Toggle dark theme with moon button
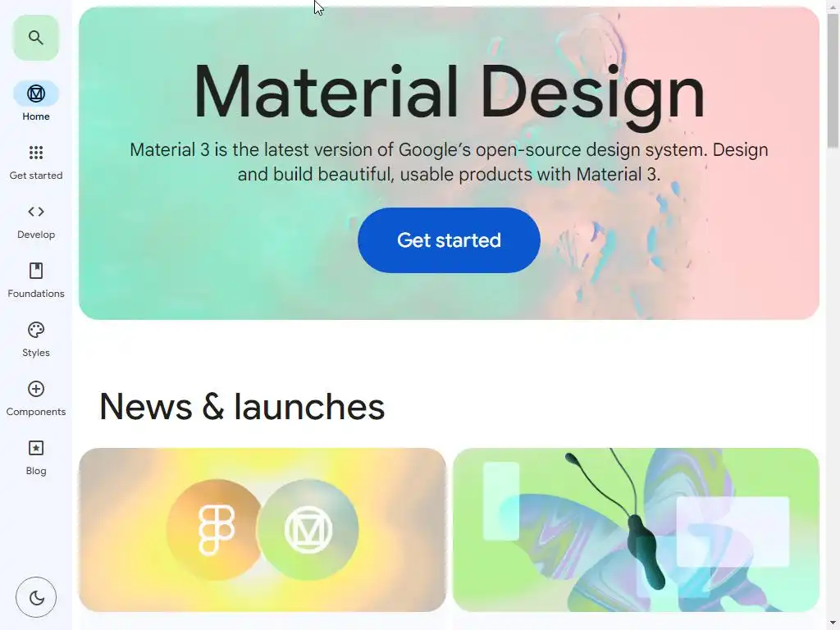Viewport: 840px width, 630px height. click(36, 597)
